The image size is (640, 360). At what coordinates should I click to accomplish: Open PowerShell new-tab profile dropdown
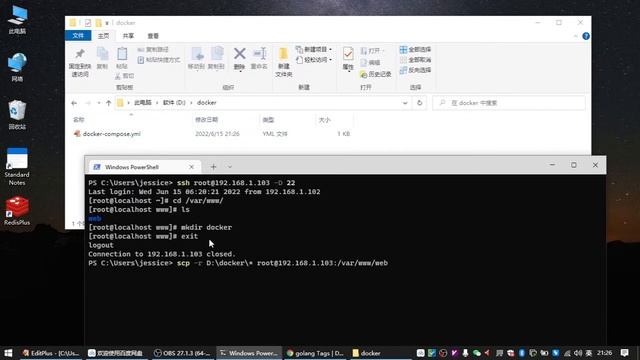230,167
